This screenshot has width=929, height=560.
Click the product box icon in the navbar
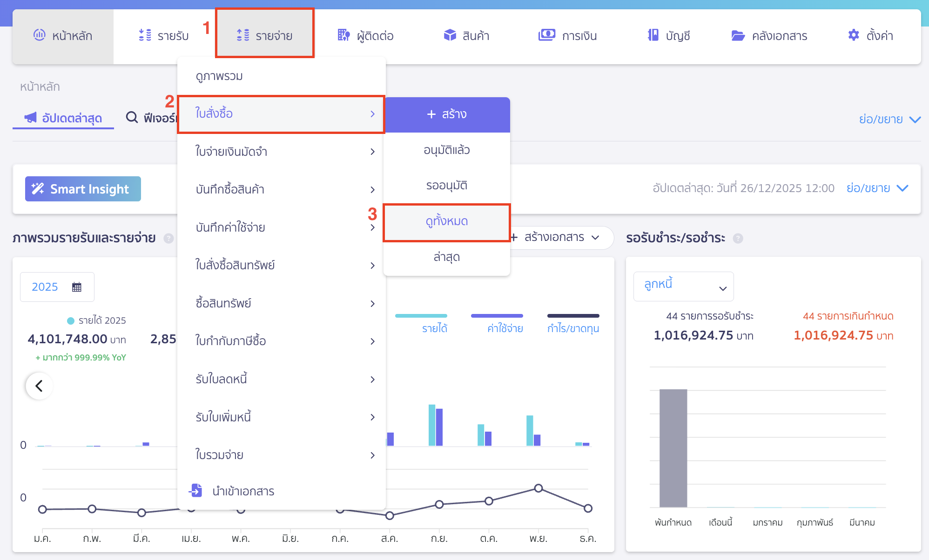pos(450,35)
